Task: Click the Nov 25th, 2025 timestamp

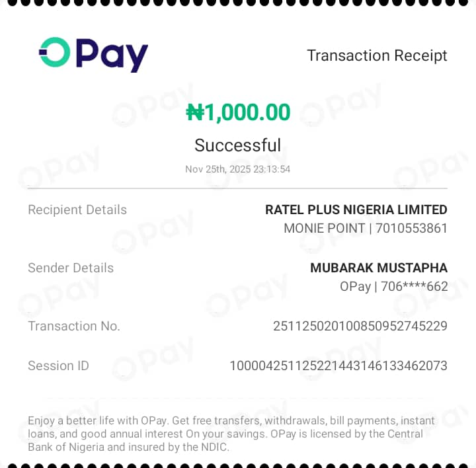Action: tap(238, 169)
